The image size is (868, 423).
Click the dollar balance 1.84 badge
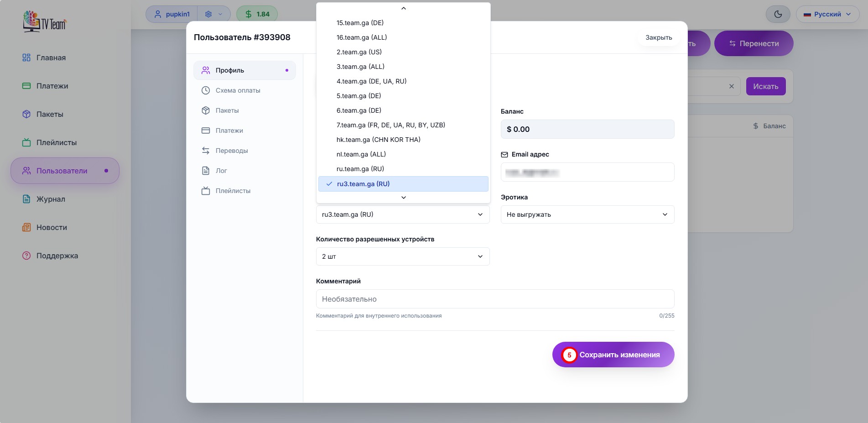click(257, 14)
